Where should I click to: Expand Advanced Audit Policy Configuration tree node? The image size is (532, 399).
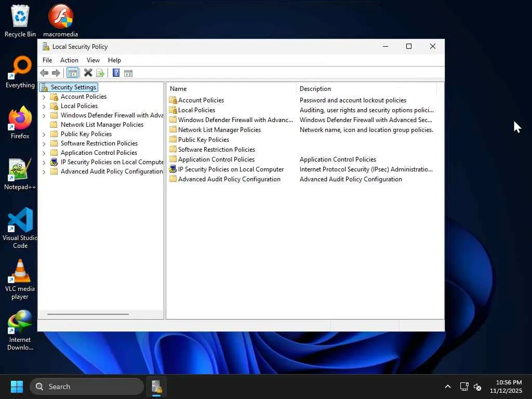44,172
